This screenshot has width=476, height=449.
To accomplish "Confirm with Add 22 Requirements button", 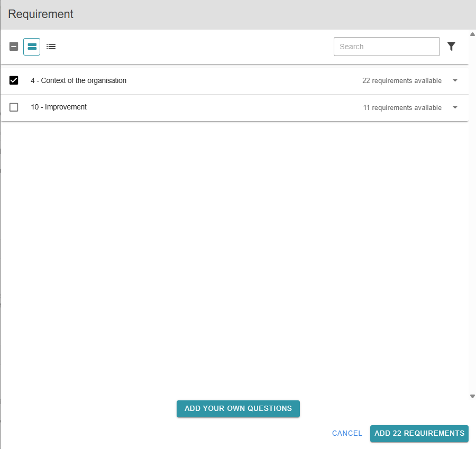I will coord(419,433).
